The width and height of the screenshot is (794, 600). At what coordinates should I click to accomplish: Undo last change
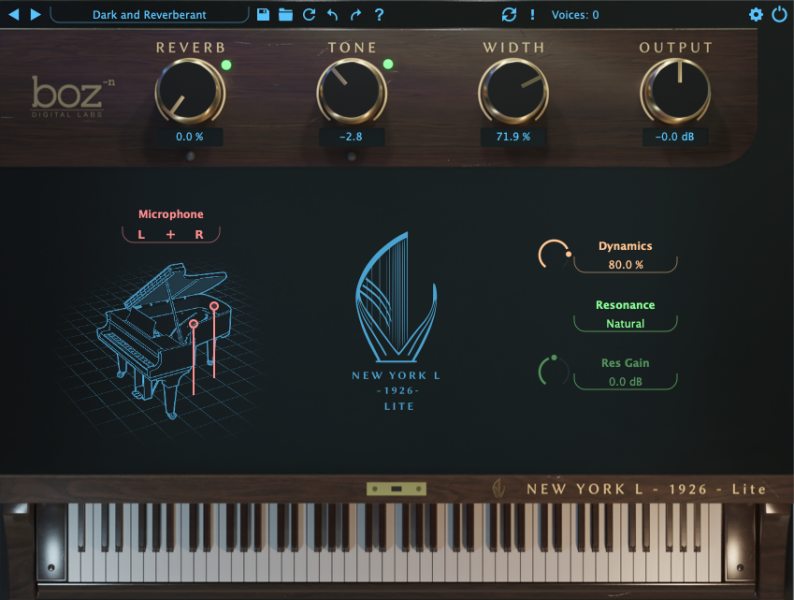[x=332, y=14]
